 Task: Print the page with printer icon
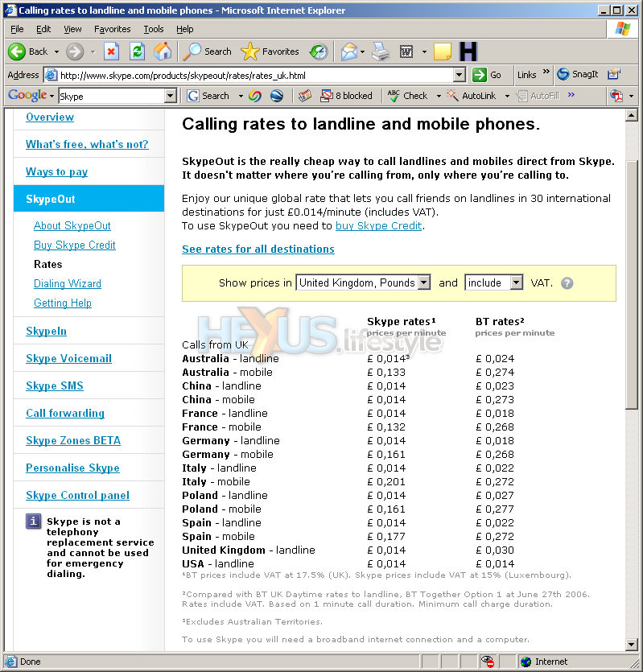[381, 52]
